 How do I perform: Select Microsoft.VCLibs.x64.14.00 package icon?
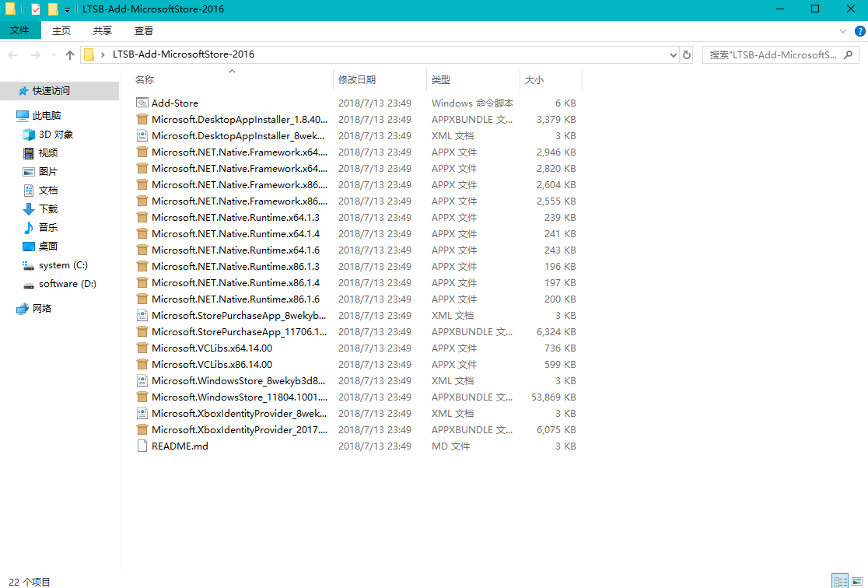pos(142,348)
